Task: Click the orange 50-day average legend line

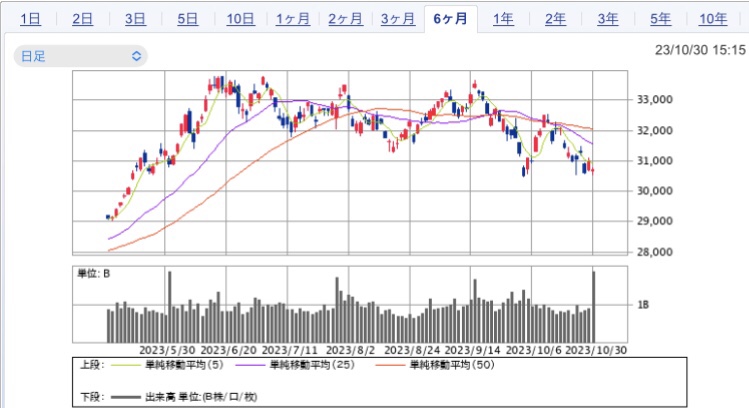Action: coord(390,365)
